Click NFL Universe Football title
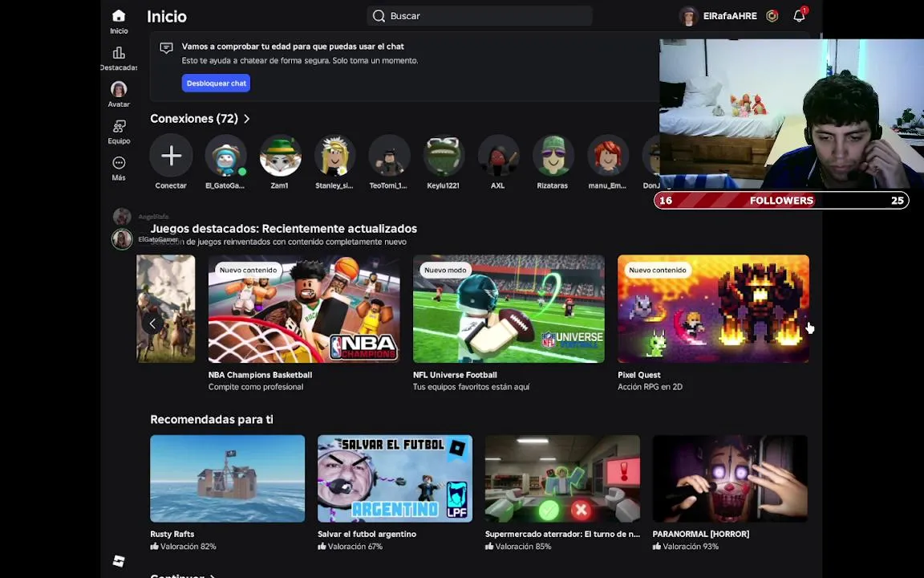The image size is (924, 578). point(455,375)
